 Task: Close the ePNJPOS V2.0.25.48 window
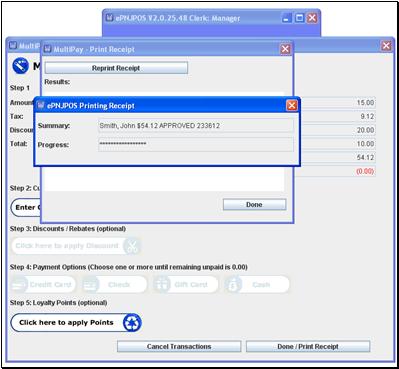tap(312, 18)
